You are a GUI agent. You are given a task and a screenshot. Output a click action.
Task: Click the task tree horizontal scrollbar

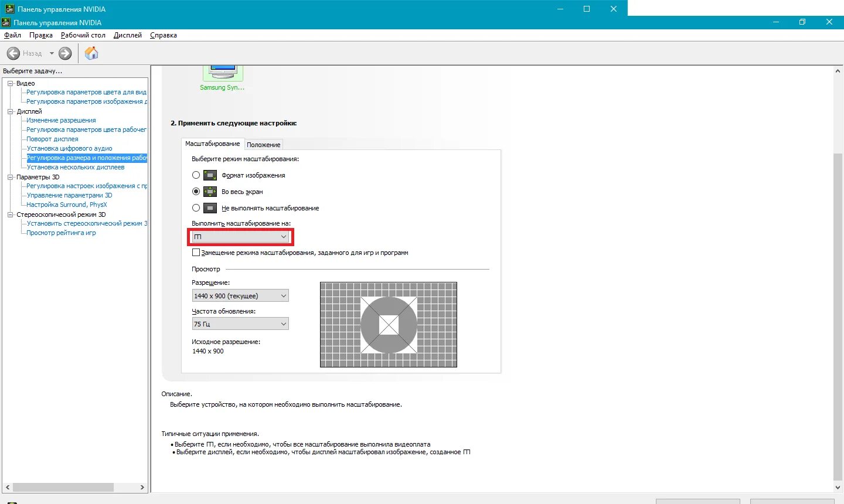(x=63, y=487)
